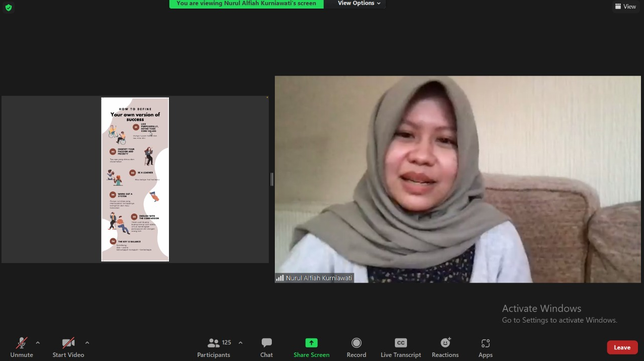
Task: Open the Zoom Apps panel
Action: click(x=485, y=347)
